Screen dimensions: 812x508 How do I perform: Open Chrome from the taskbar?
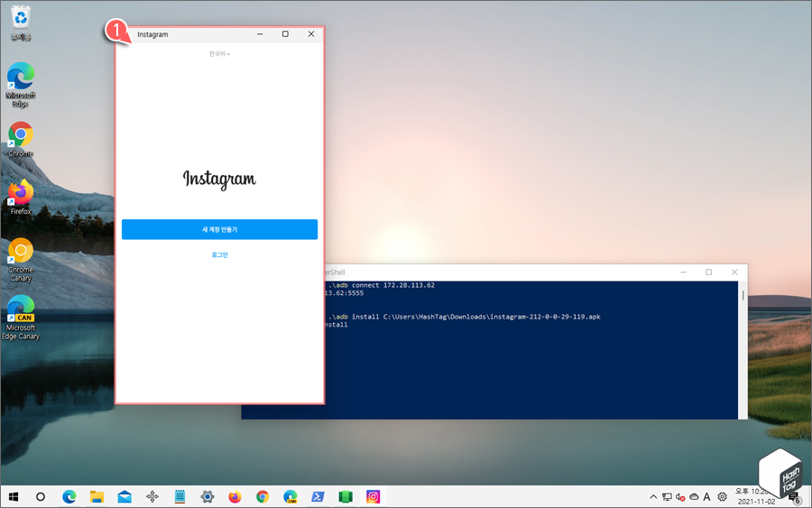(x=263, y=497)
